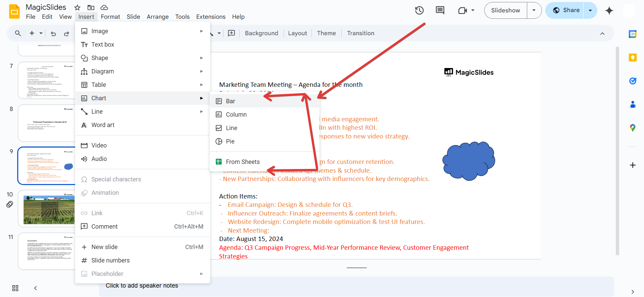
Task: Open Slideshow options dropdown arrow
Action: point(534,10)
